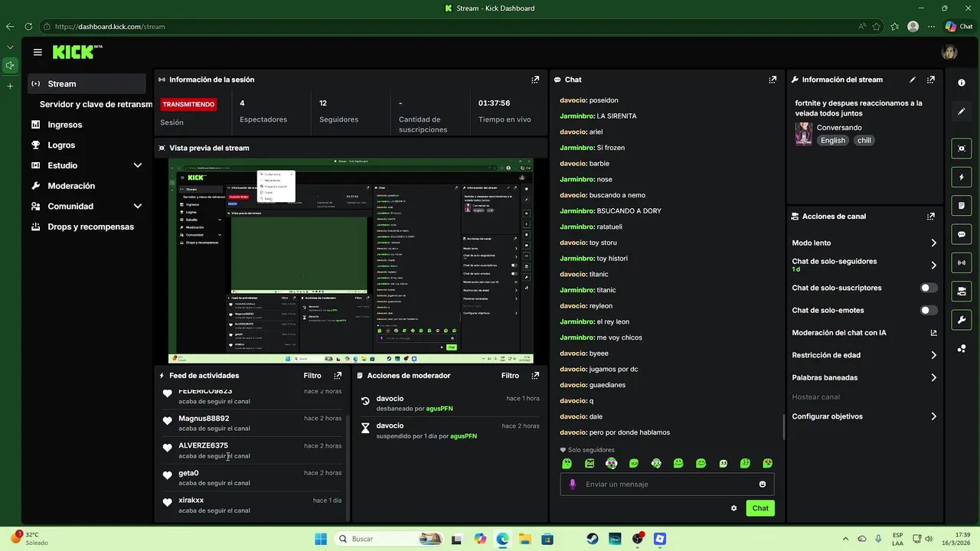Click the pencil icon in right sidebar
Viewport: 980px width, 551px height.
tap(962, 112)
